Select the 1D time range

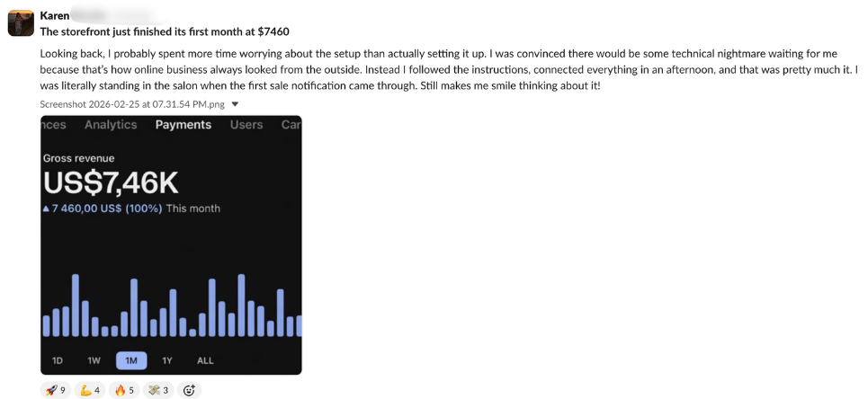click(x=57, y=361)
